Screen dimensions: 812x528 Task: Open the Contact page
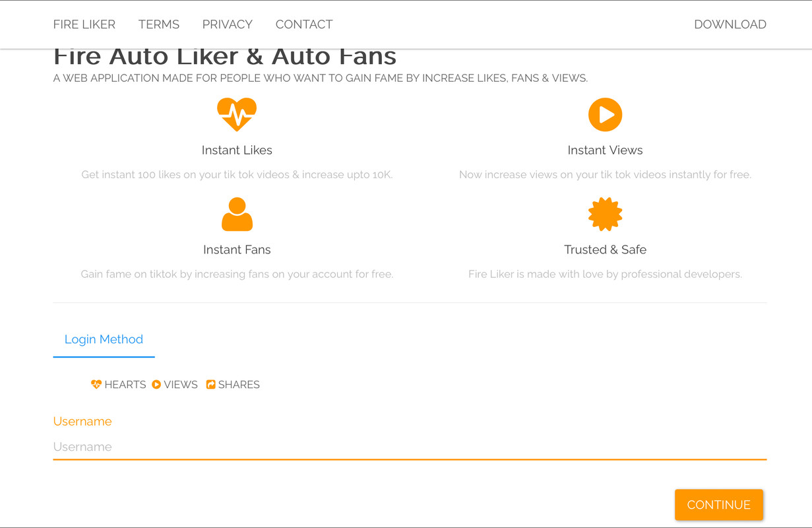click(x=304, y=24)
